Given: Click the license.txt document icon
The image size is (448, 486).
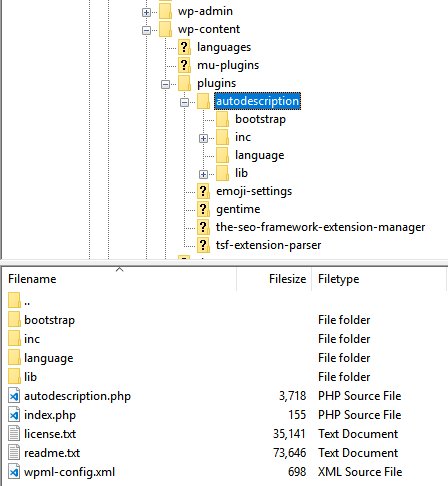Looking at the screenshot, I should click(x=14, y=434).
